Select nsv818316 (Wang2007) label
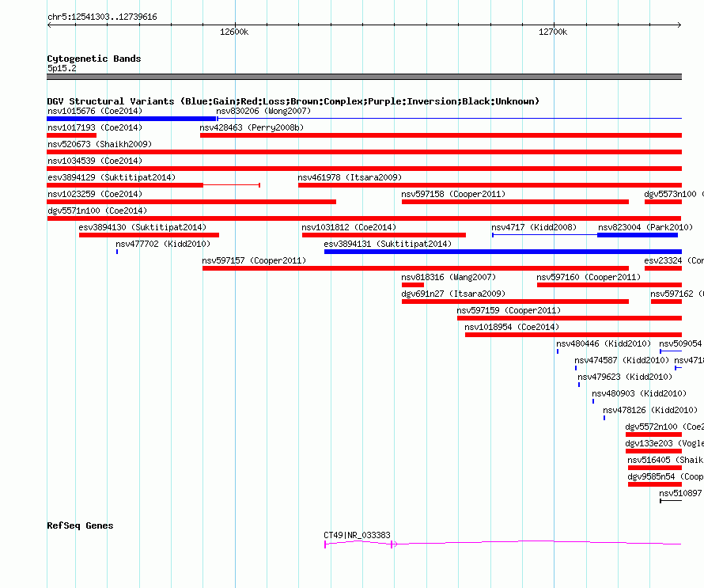 tap(449, 277)
